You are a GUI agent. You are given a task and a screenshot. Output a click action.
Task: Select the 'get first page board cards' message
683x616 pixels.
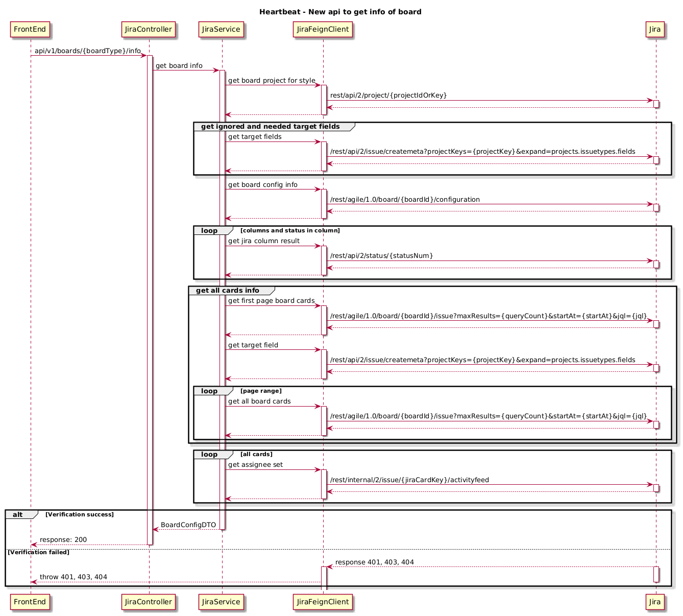point(271,300)
